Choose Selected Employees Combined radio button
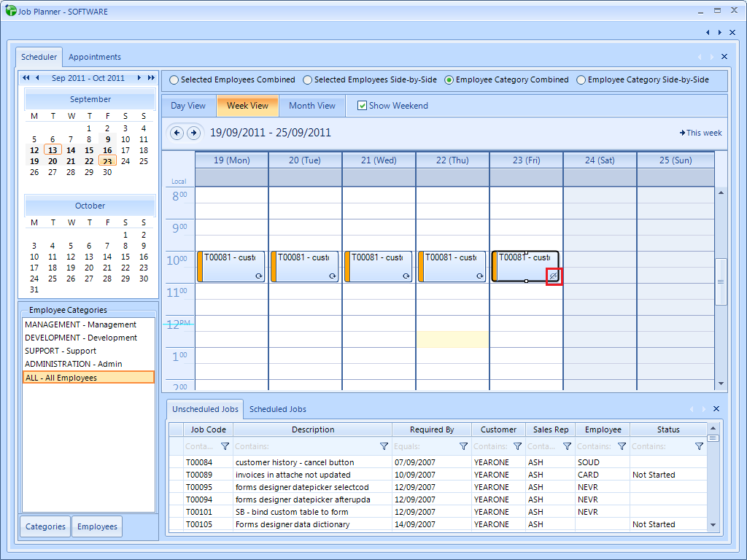This screenshot has height=560, width=747. point(174,80)
